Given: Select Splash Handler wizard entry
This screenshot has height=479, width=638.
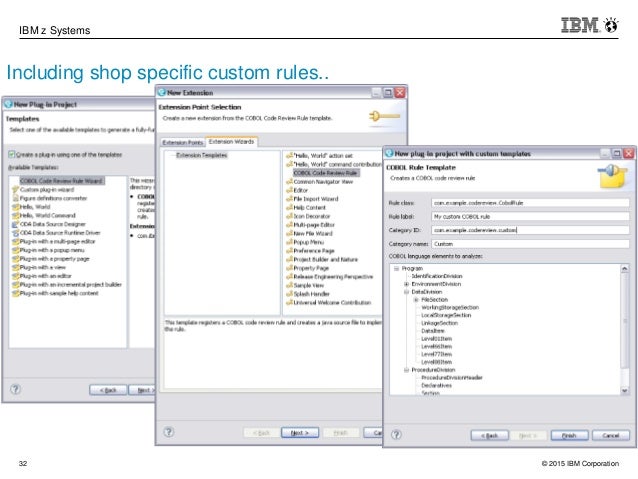Looking at the screenshot, I should [311, 294].
